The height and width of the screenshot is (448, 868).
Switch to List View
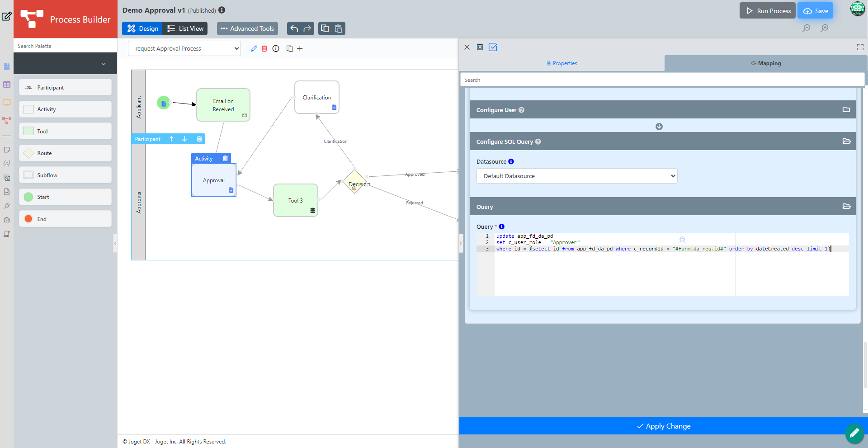(x=185, y=28)
